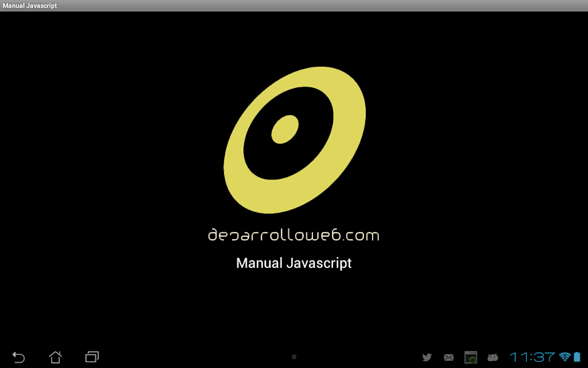Open the 11:37 clock status panel

coord(532,356)
